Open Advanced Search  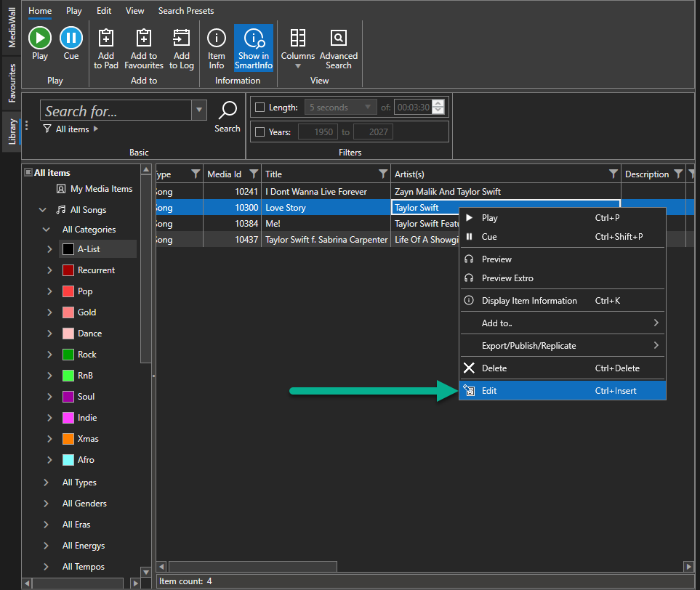click(339, 48)
